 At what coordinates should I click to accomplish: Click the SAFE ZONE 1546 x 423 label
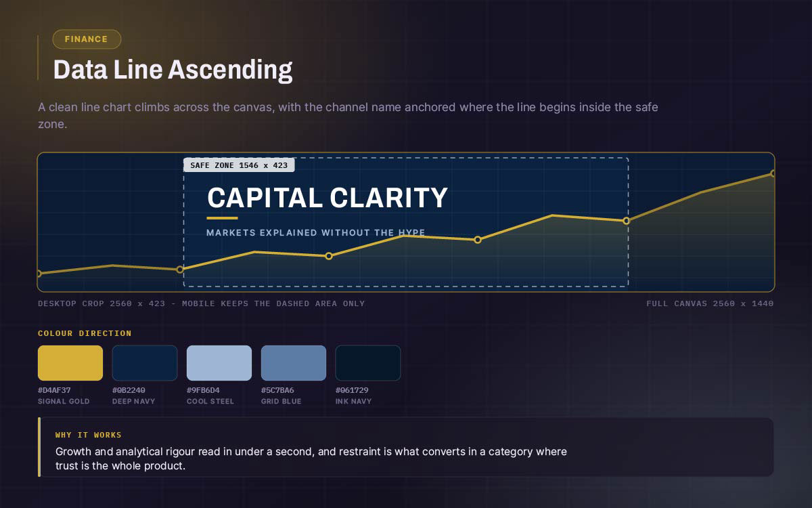pos(239,165)
